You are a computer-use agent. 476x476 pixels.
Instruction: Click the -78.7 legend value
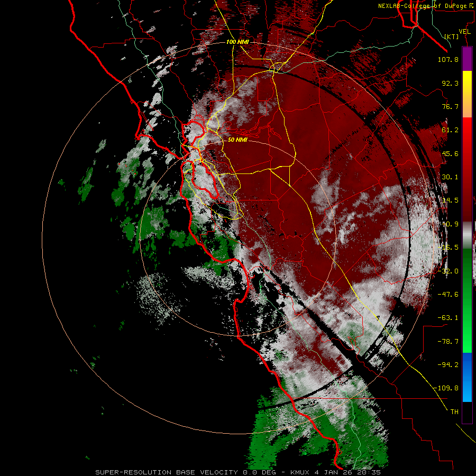point(448,342)
